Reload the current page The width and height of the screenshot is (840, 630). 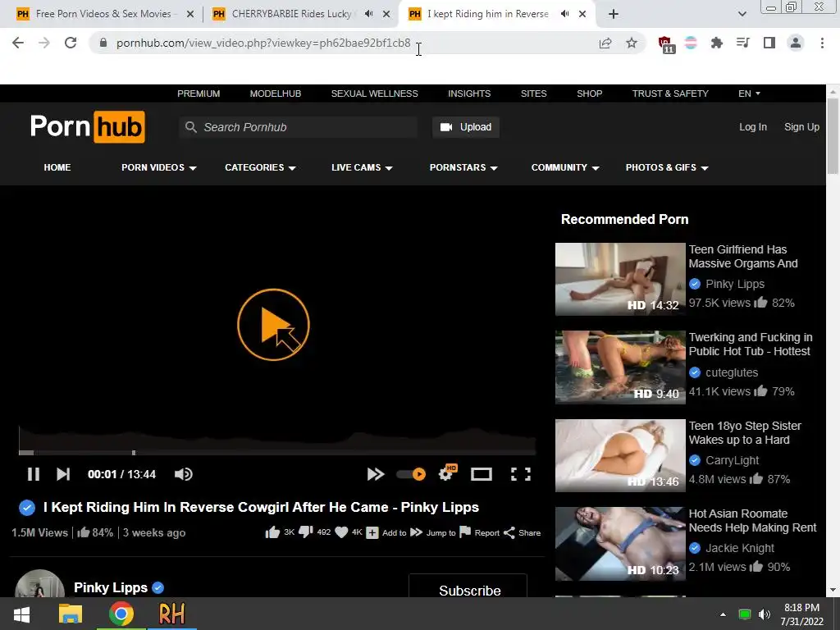[71, 43]
